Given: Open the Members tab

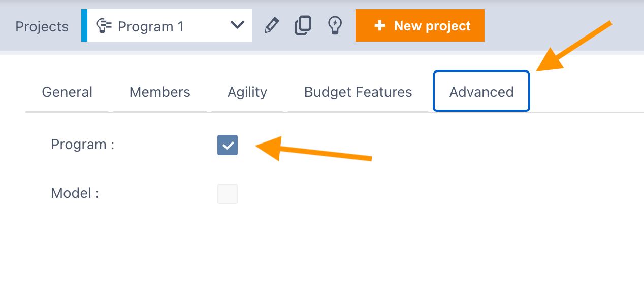Looking at the screenshot, I should coord(160,92).
